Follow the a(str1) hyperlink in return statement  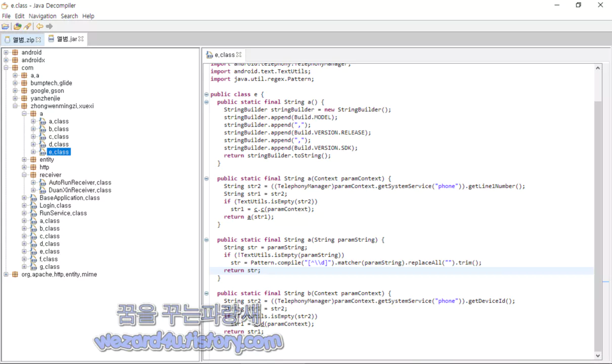coord(249,217)
